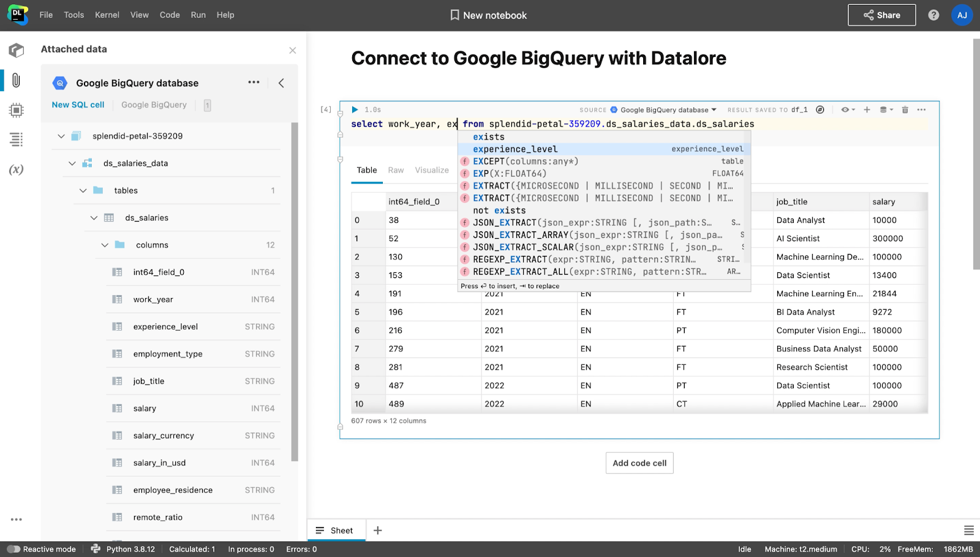
Task: Go back using the panel left chevron
Action: [281, 83]
